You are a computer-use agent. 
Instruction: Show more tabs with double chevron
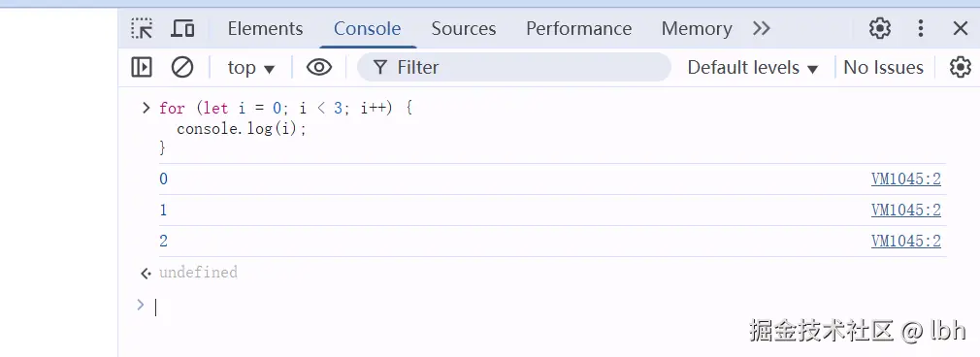coord(762,28)
